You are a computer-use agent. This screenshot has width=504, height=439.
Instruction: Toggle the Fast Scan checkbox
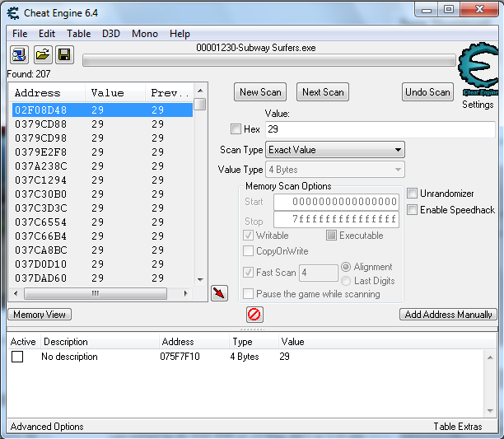pos(248,272)
